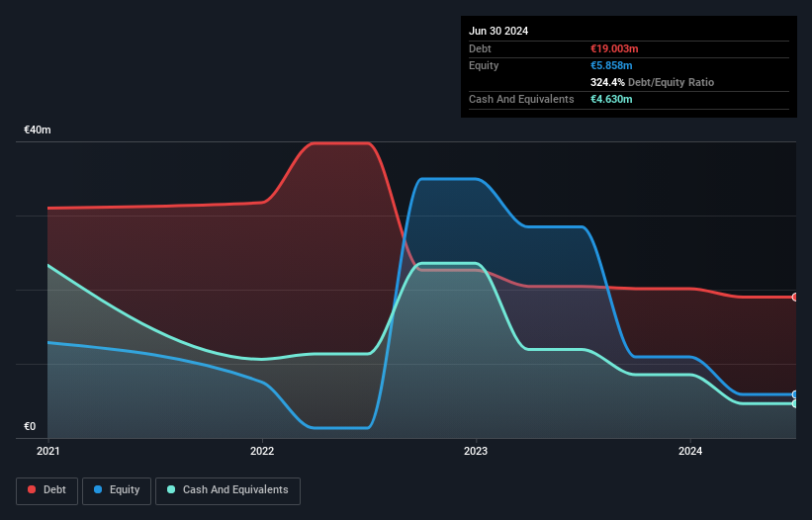Click Cash And Equivalents label in tooltip
This screenshot has height=520, width=812.
pyautogui.click(x=521, y=99)
